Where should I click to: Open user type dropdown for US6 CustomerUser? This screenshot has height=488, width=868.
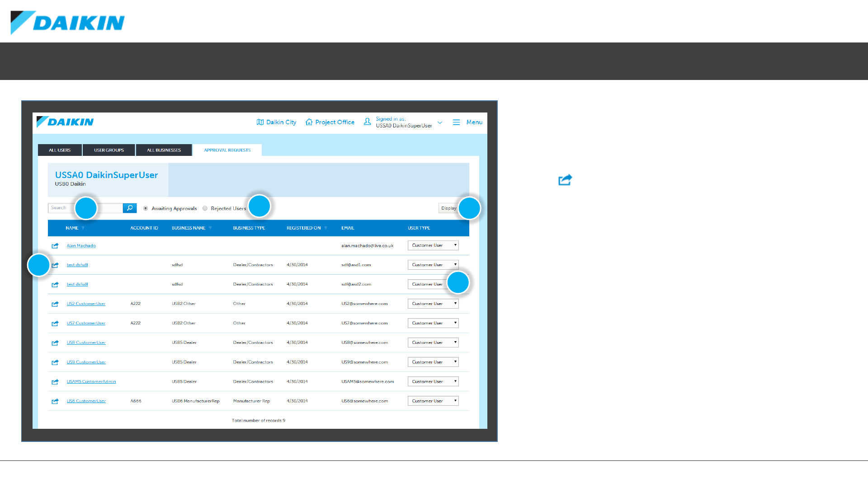433,401
